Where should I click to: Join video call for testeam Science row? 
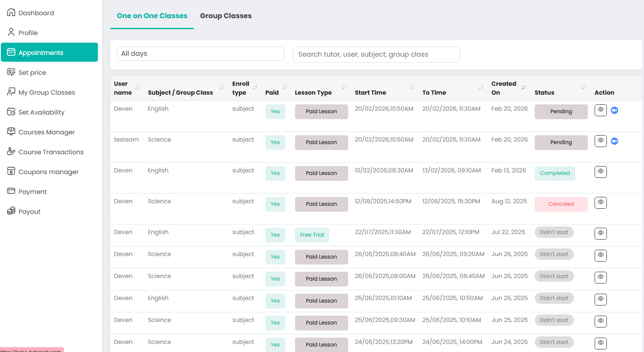click(x=614, y=141)
